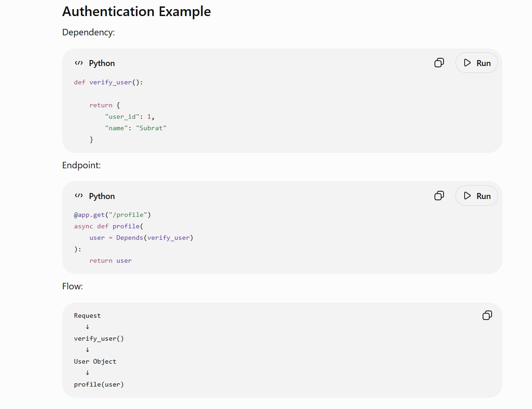The height and width of the screenshot is (409, 532).
Task: Click the "name": "Subrat" line
Action: click(136, 128)
